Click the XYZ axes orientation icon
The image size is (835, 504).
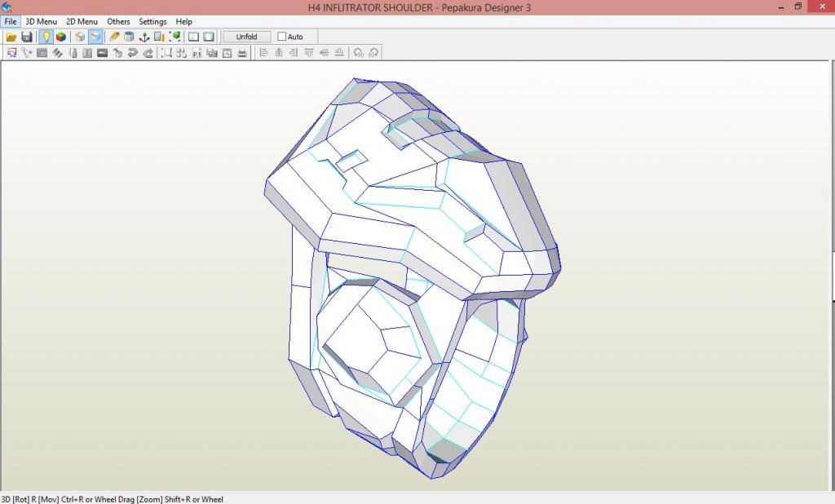tap(144, 37)
